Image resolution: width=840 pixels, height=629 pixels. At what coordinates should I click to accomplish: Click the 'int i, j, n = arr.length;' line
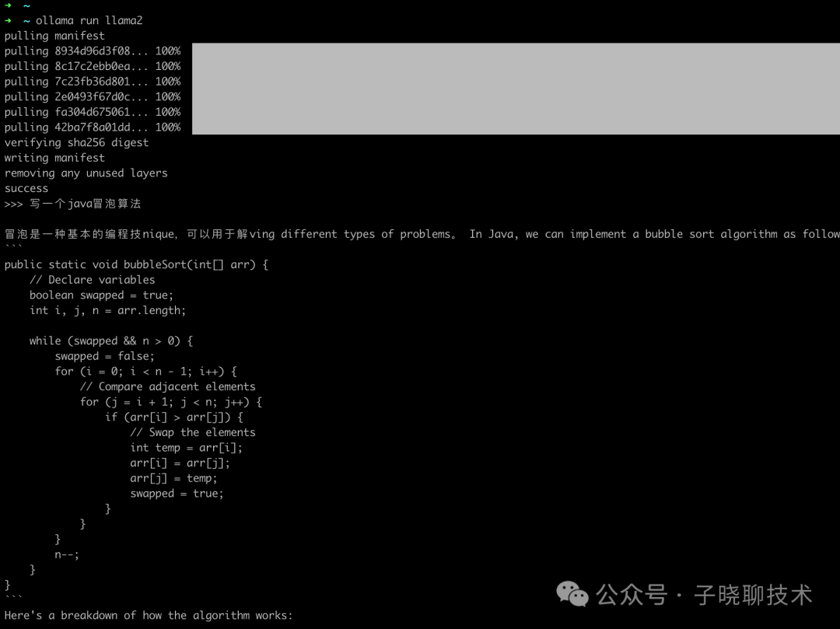click(x=107, y=310)
